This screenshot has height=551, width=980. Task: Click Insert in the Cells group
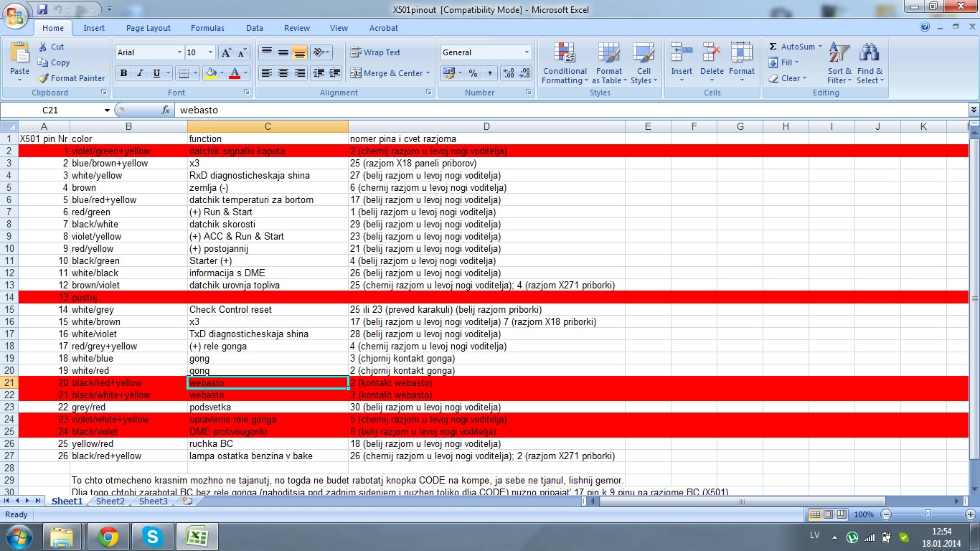pos(682,63)
